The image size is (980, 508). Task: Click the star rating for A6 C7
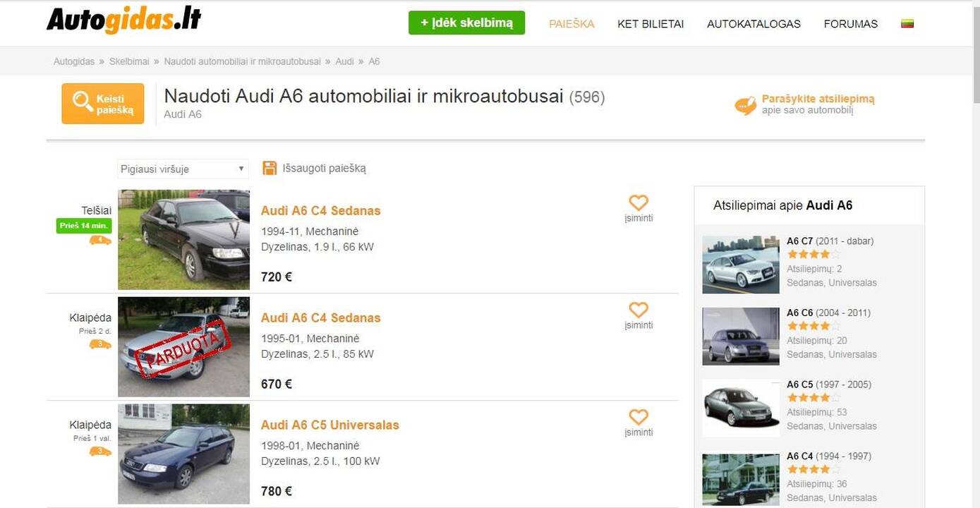tap(813, 255)
